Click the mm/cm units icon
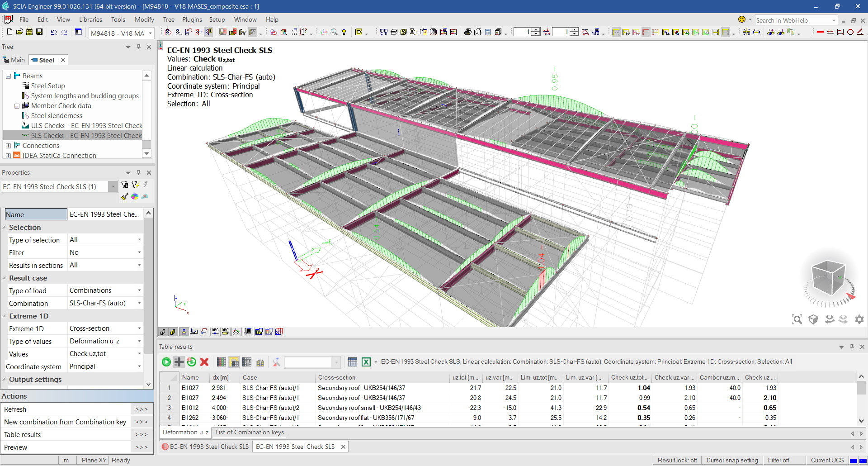868x466 pixels. click(384, 32)
